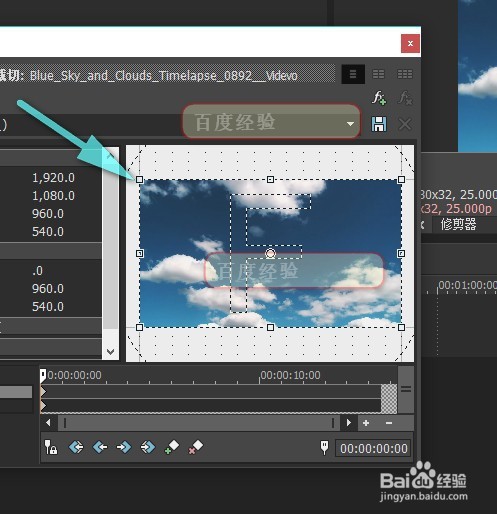Image resolution: width=497 pixels, height=514 pixels.
Task: Click the bottom-center crop handle
Action: 270,327
